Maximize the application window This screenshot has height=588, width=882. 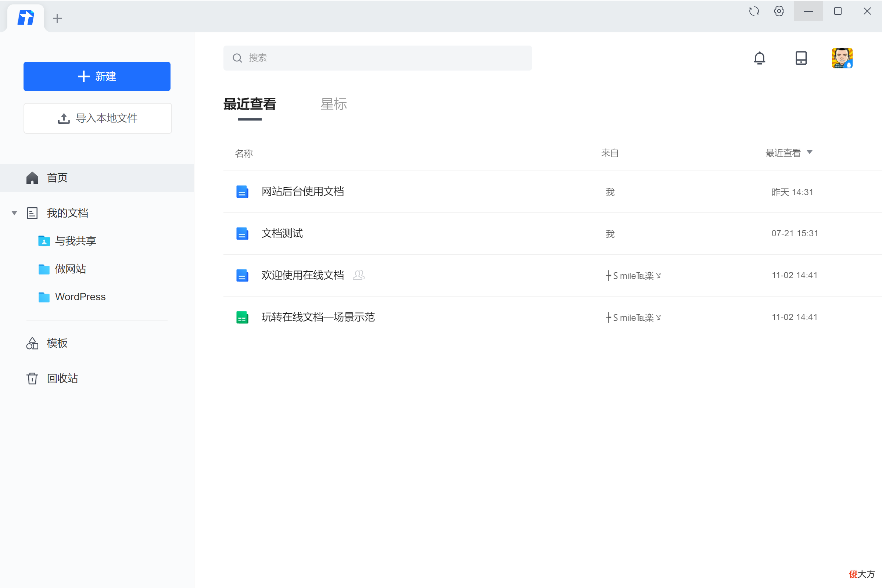tap(838, 11)
